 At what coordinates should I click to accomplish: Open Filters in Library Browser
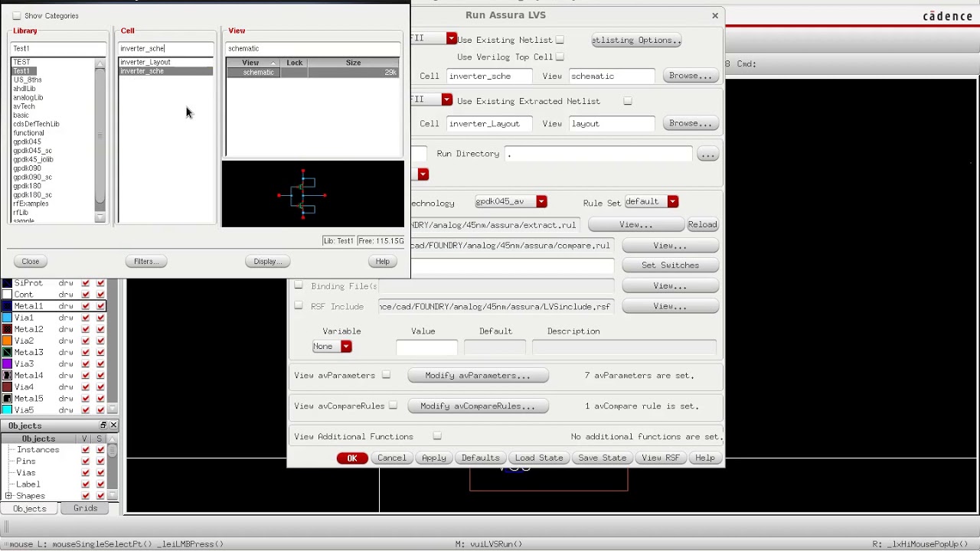(145, 262)
